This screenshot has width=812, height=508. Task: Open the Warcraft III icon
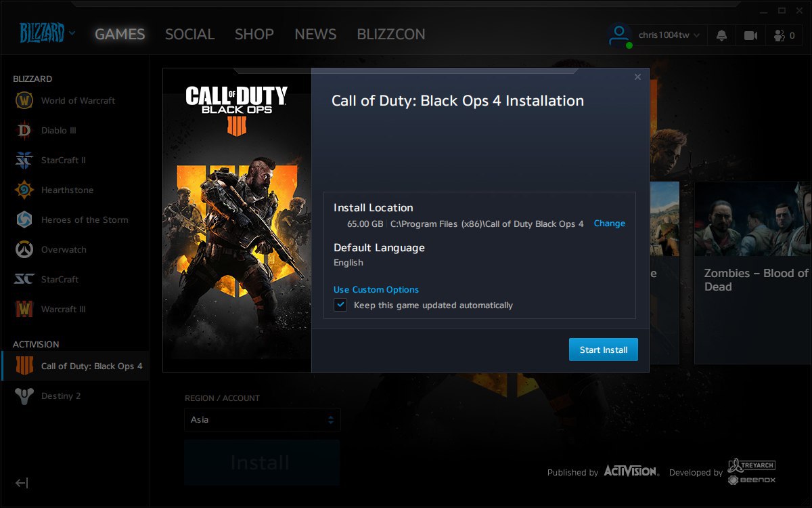(24, 309)
